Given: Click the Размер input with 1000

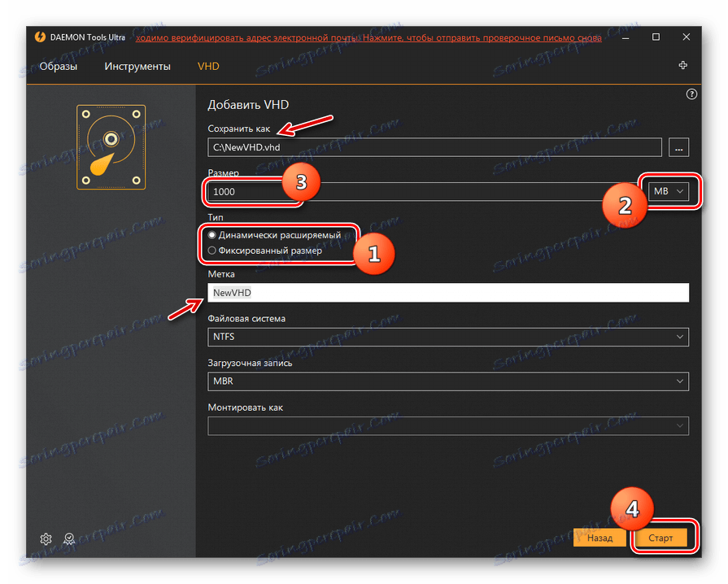Looking at the screenshot, I should [x=426, y=192].
